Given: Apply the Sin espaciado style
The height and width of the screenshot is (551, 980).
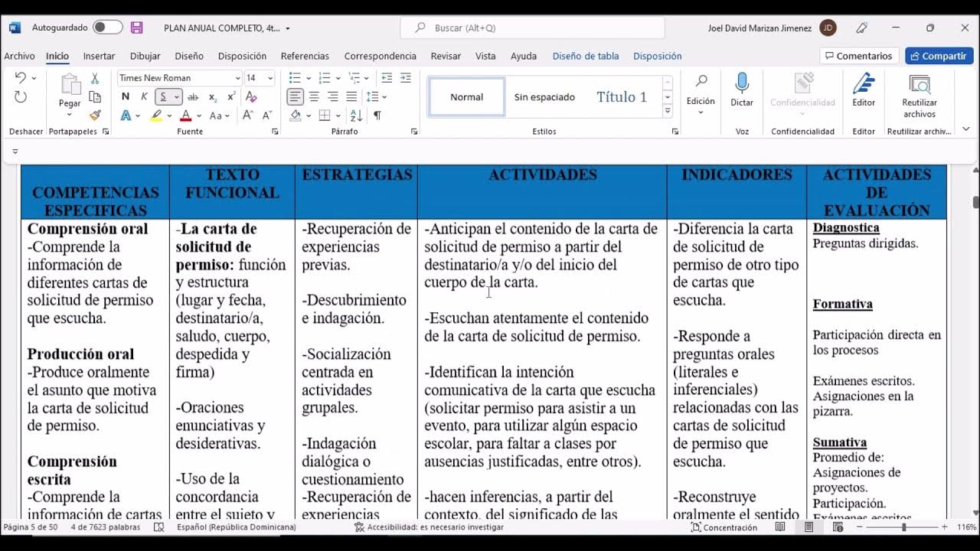Looking at the screenshot, I should [544, 97].
